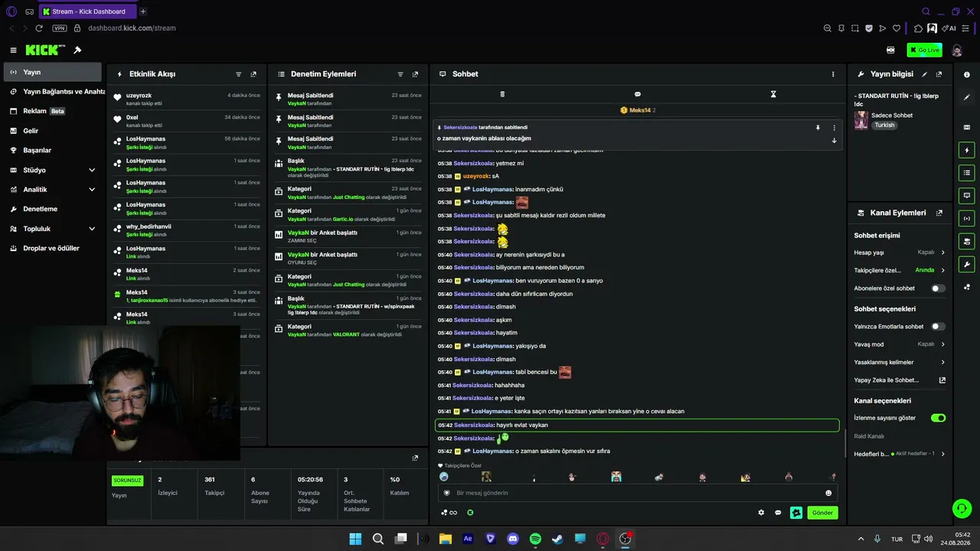
Task: Pop out the Kanal Eylemleri panel
Action: click(939, 213)
